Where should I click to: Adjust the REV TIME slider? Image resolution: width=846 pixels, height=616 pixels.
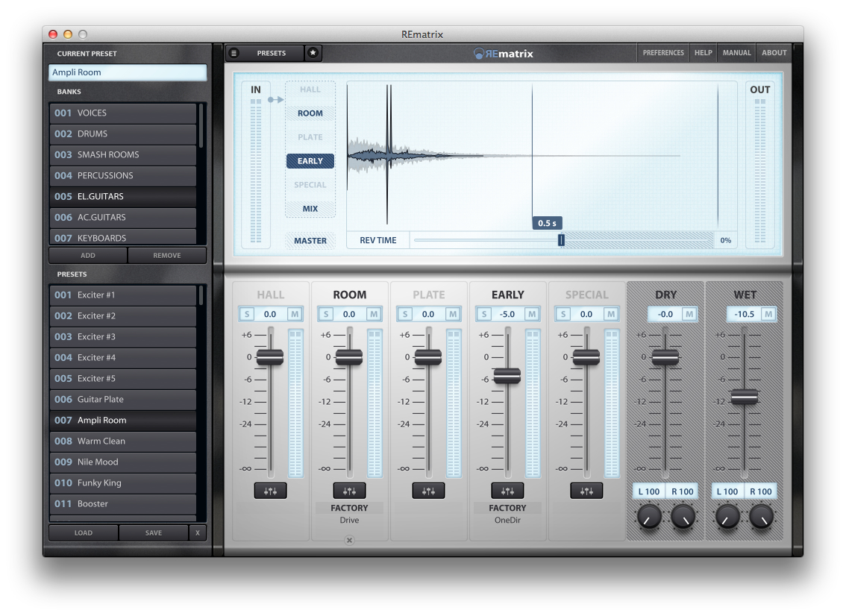click(560, 239)
